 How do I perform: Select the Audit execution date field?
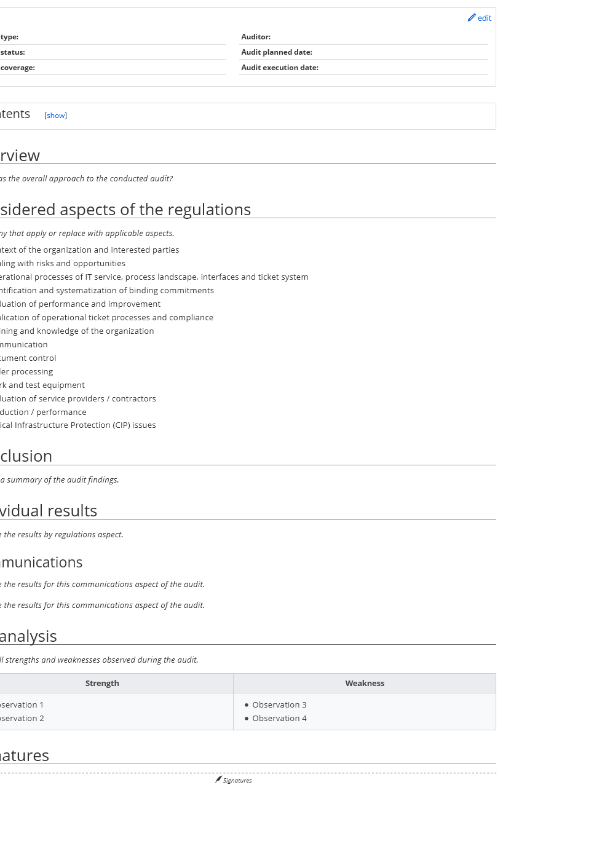pos(363,68)
